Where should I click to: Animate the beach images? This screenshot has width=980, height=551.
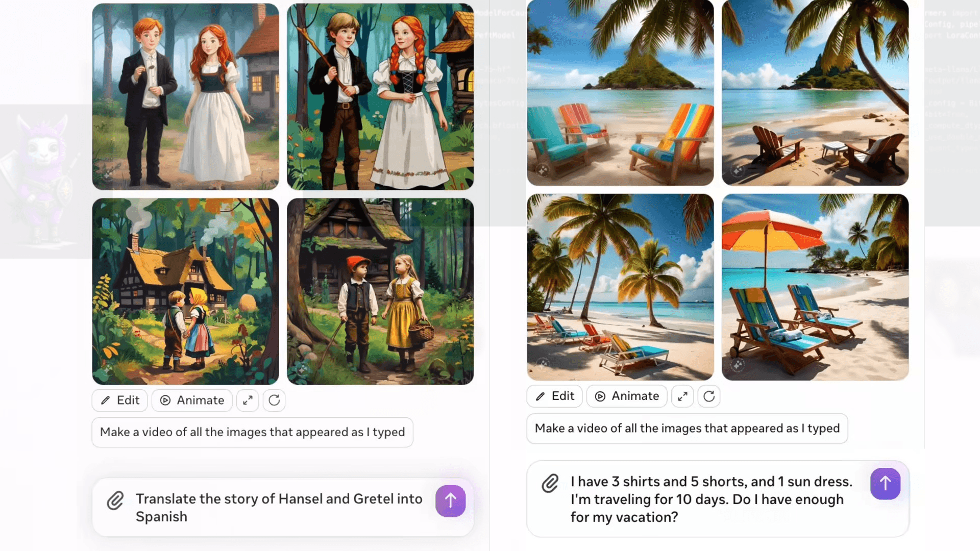[627, 396]
